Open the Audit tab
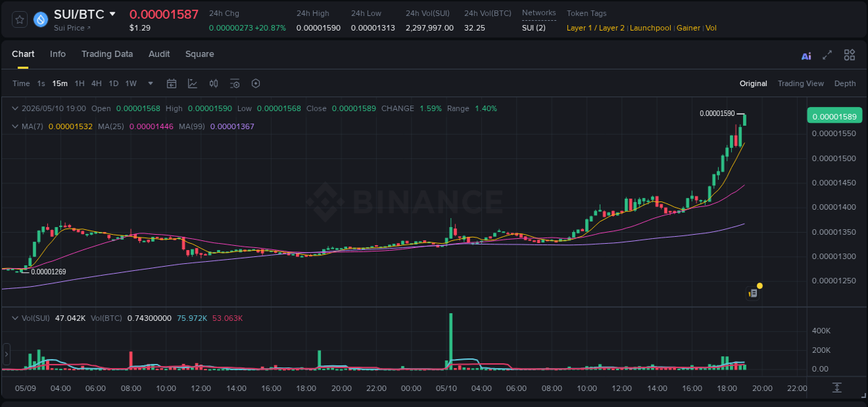 (159, 54)
